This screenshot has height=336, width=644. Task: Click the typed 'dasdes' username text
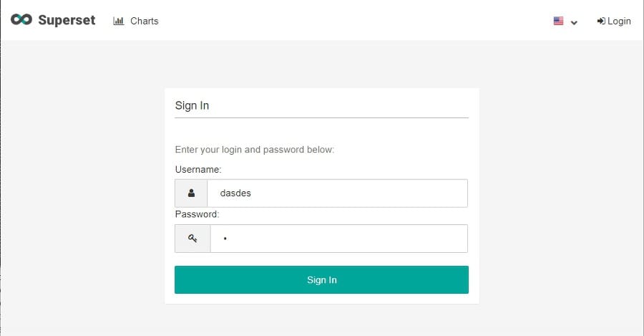(x=235, y=193)
